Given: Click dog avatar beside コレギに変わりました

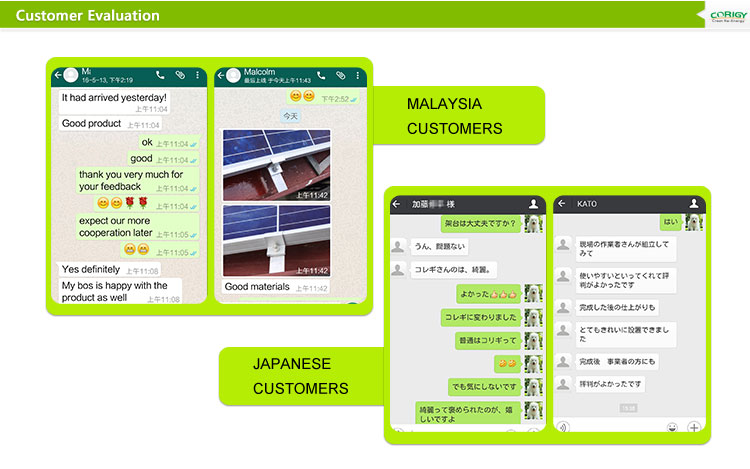Looking at the screenshot, I should tap(533, 317).
